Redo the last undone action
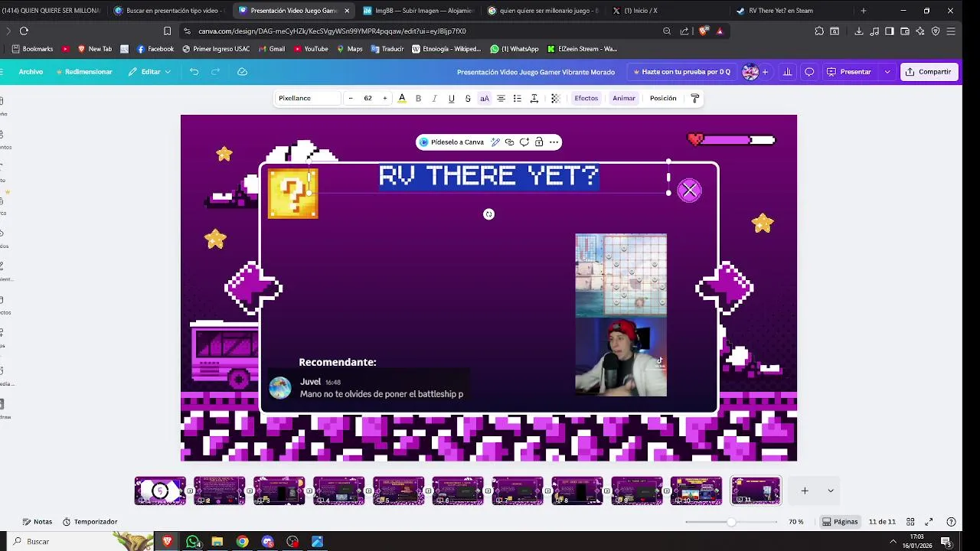980x551 pixels. pyautogui.click(x=216, y=72)
